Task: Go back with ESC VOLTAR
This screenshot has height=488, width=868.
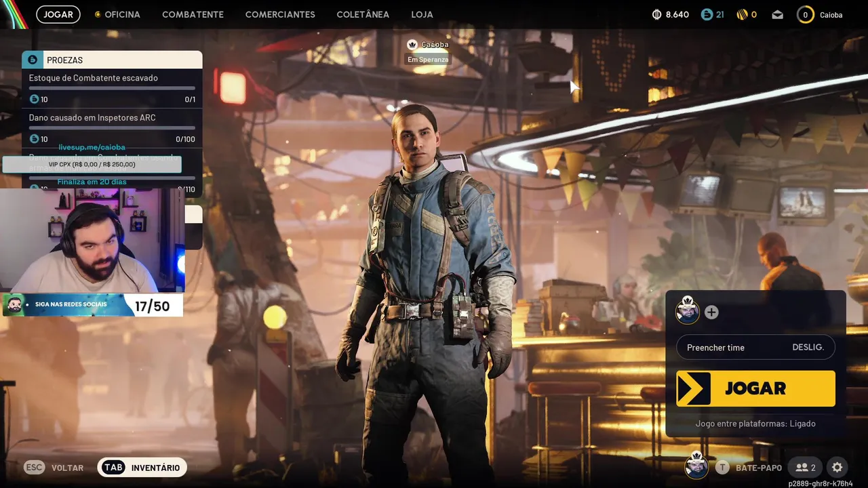Action: (54, 468)
